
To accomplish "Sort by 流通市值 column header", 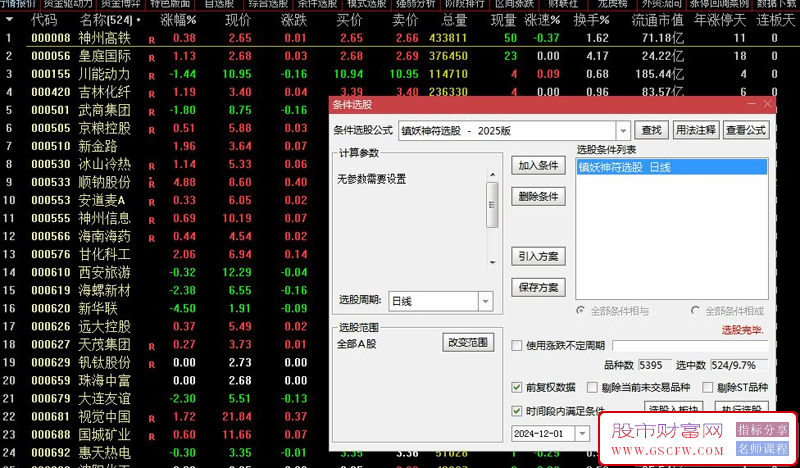I will (x=657, y=20).
